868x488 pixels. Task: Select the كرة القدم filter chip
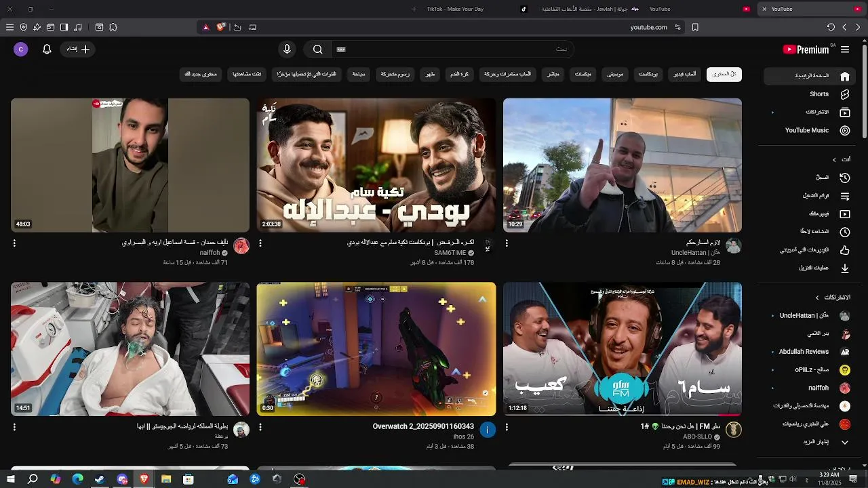pos(460,74)
